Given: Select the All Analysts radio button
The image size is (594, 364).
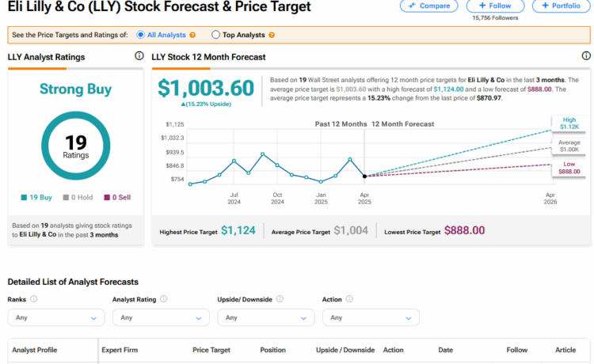Looking at the screenshot, I should coord(141,35).
